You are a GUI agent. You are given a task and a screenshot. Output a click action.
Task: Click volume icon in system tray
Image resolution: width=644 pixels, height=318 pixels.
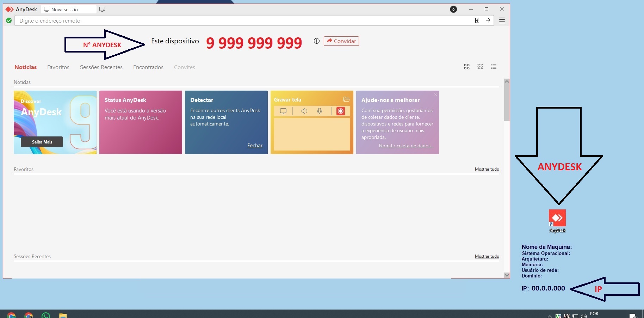[584, 316]
